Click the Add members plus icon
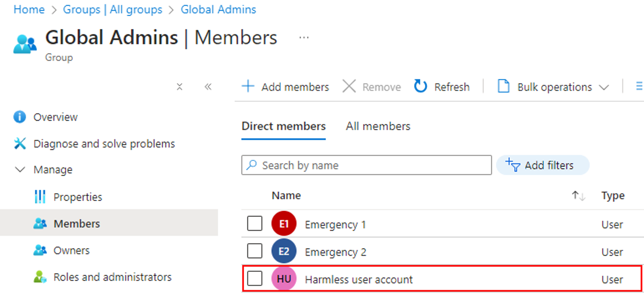 [248, 87]
